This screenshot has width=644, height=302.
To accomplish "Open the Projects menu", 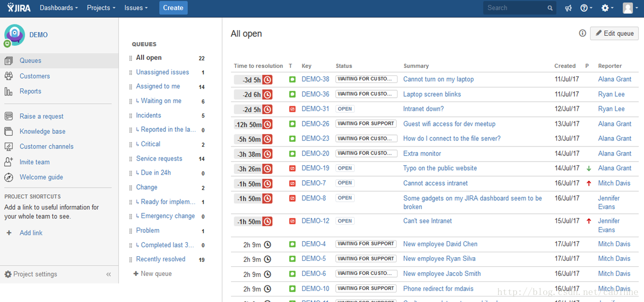I will pyautogui.click(x=101, y=8).
